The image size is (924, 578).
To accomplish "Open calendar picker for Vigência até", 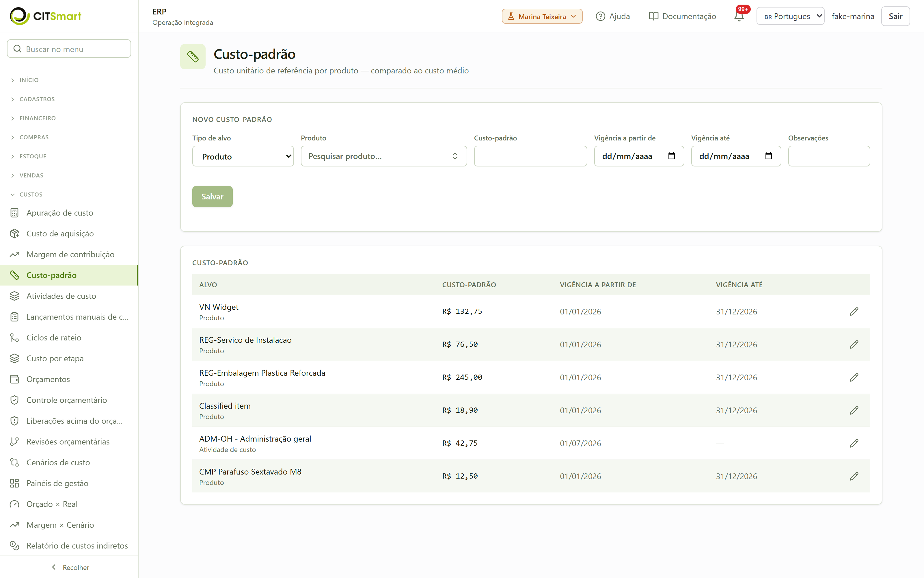I will pyautogui.click(x=769, y=156).
